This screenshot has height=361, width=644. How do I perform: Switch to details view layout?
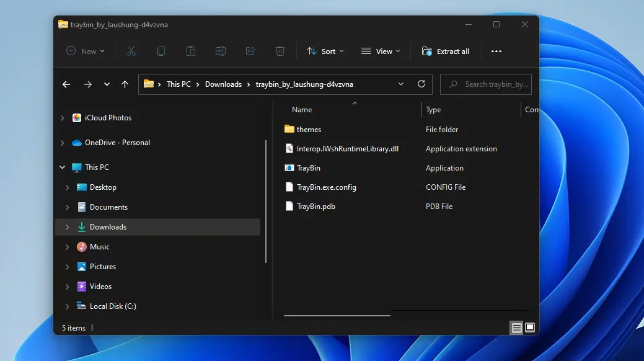point(516,328)
